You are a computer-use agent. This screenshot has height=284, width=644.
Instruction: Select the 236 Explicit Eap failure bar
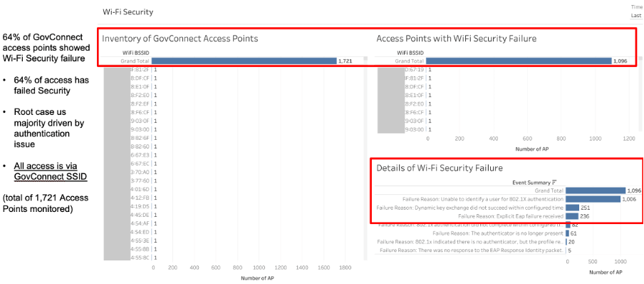pyautogui.click(x=572, y=216)
